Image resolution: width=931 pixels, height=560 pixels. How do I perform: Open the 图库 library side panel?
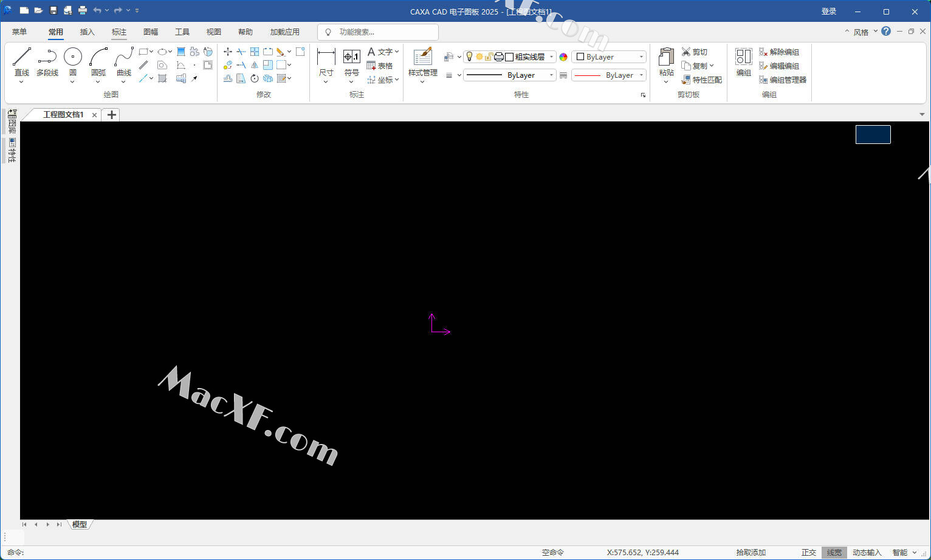[x=12, y=122]
